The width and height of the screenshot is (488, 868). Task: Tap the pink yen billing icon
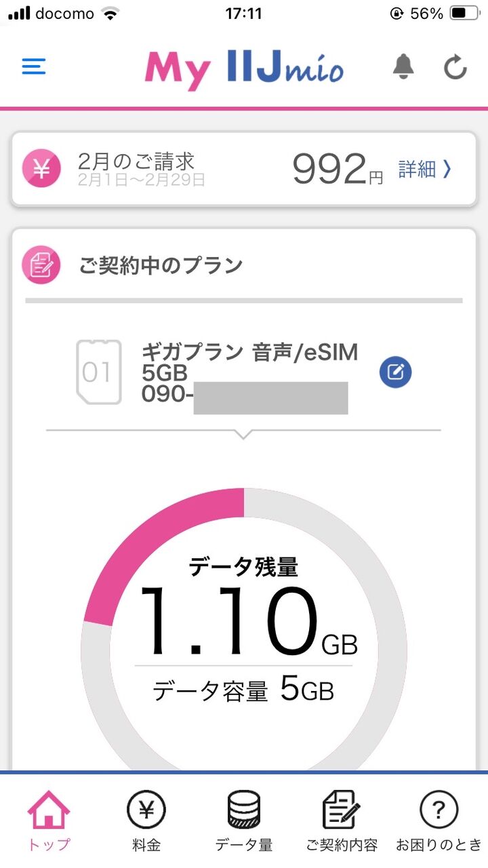click(x=41, y=168)
